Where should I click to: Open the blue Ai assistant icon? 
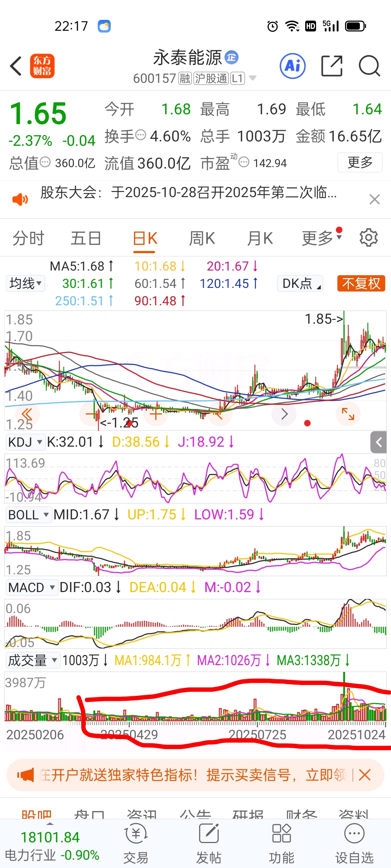pos(293,66)
